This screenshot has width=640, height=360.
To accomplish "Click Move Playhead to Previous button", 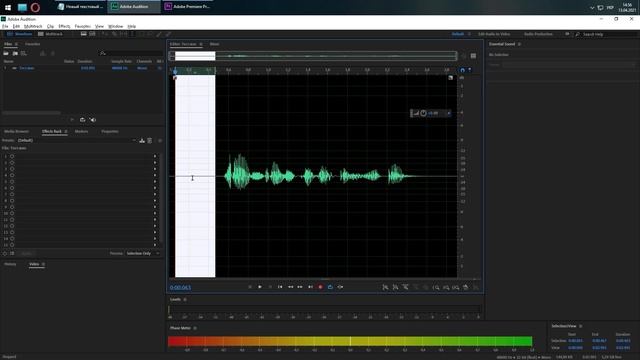I will [280, 287].
